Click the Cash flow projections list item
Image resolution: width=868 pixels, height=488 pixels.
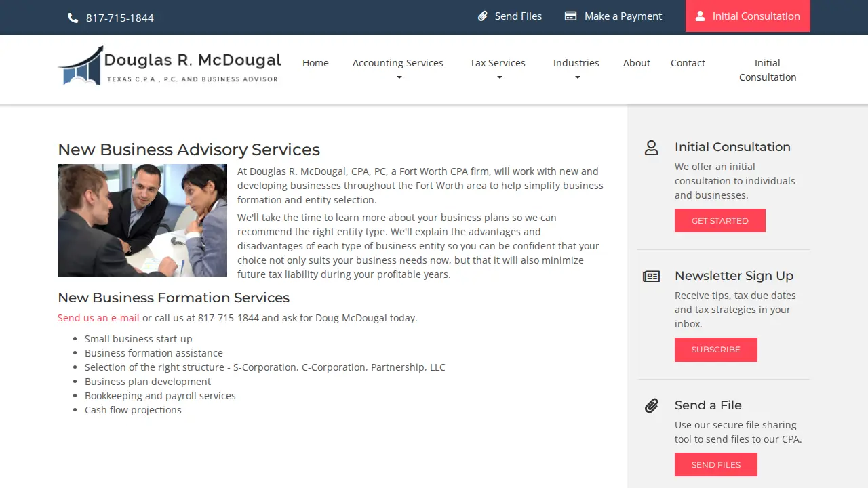(133, 410)
